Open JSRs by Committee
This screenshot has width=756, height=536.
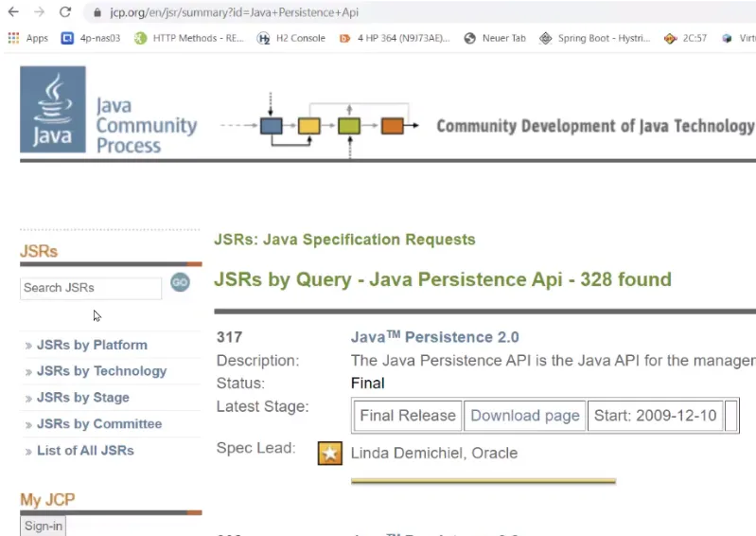pos(99,424)
